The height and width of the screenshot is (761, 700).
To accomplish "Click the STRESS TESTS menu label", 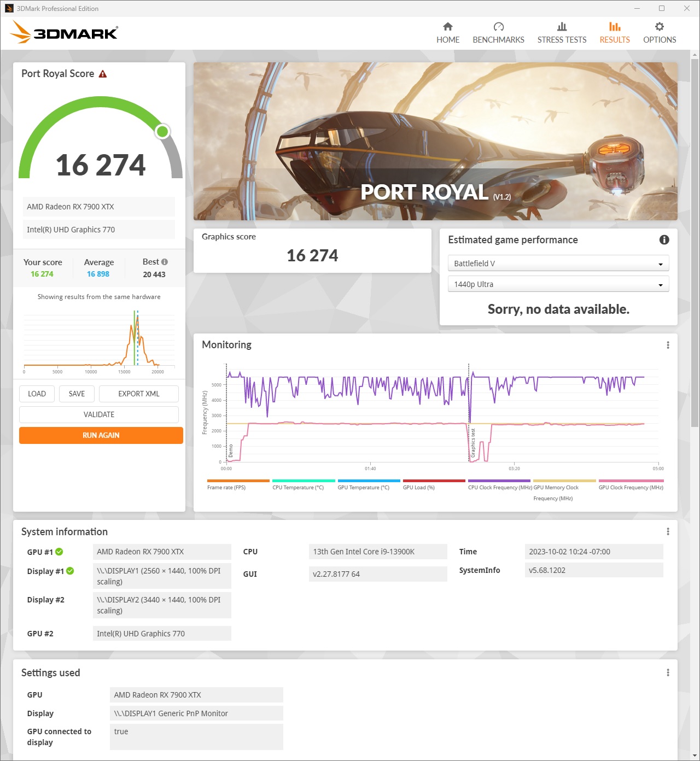I will click(x=562, y=40).
